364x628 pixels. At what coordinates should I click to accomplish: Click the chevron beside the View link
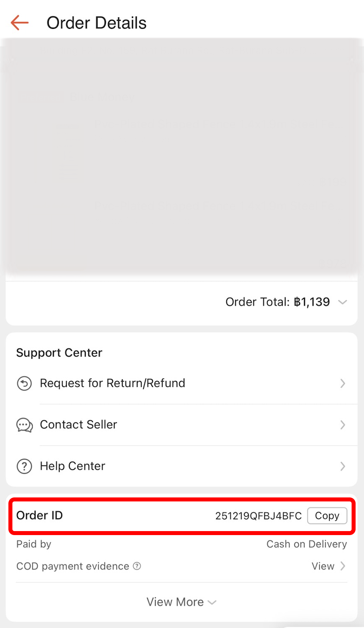[343, 566]
